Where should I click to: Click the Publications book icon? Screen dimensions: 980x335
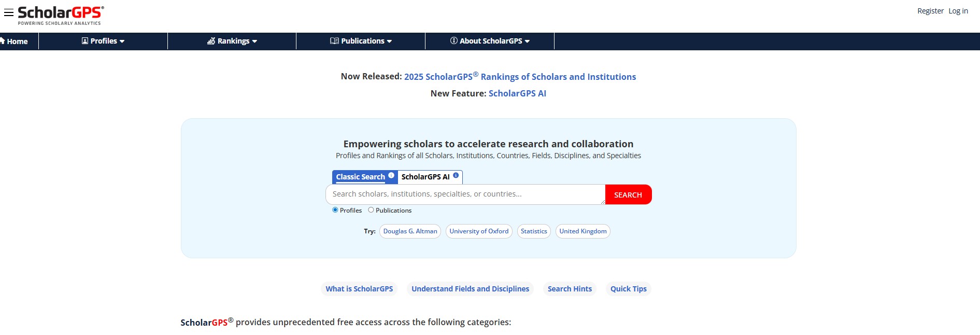334,41
